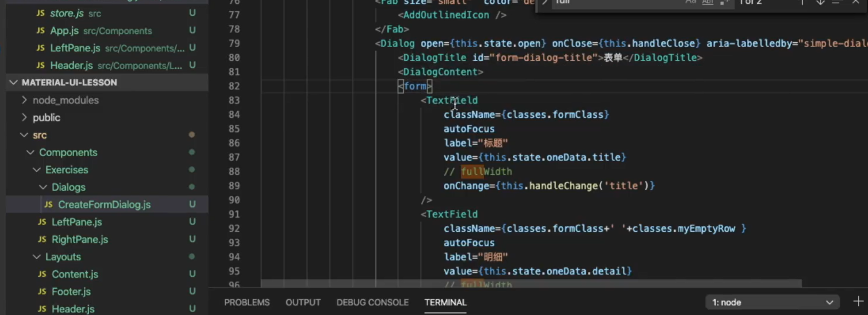Toggle Find in Selection in find widget
This screenshot has height=315, width=868.
tap(836, 2)
